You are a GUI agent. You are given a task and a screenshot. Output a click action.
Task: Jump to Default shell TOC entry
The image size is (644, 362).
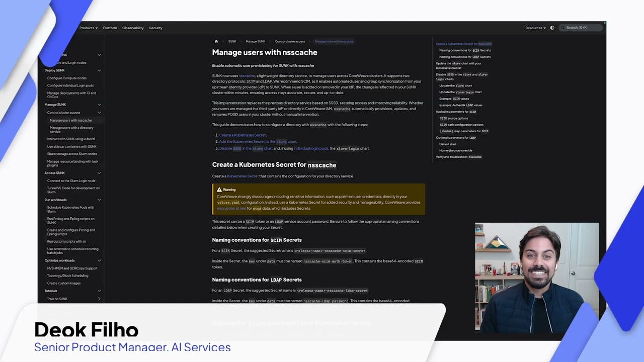coord(448,144)
